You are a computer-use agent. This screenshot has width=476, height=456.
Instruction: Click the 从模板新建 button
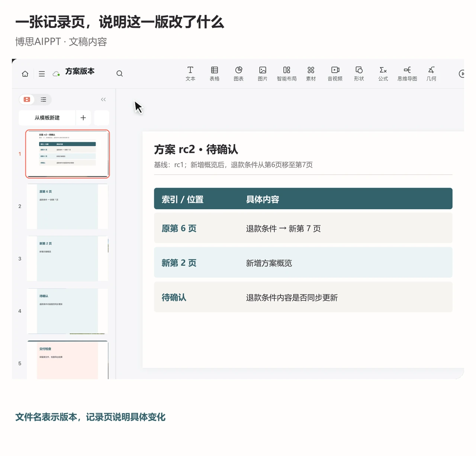click(x=47, y=118)
